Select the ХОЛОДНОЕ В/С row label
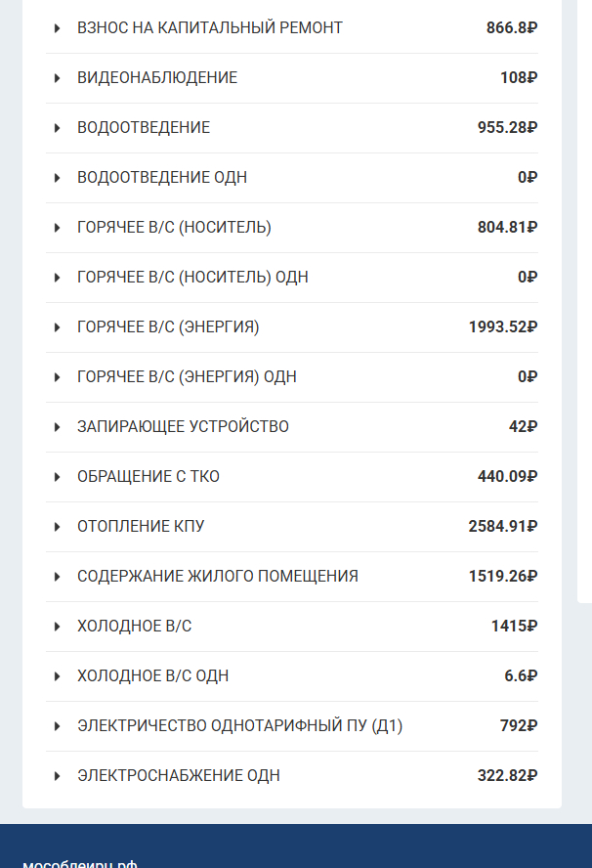 point(134,627)
